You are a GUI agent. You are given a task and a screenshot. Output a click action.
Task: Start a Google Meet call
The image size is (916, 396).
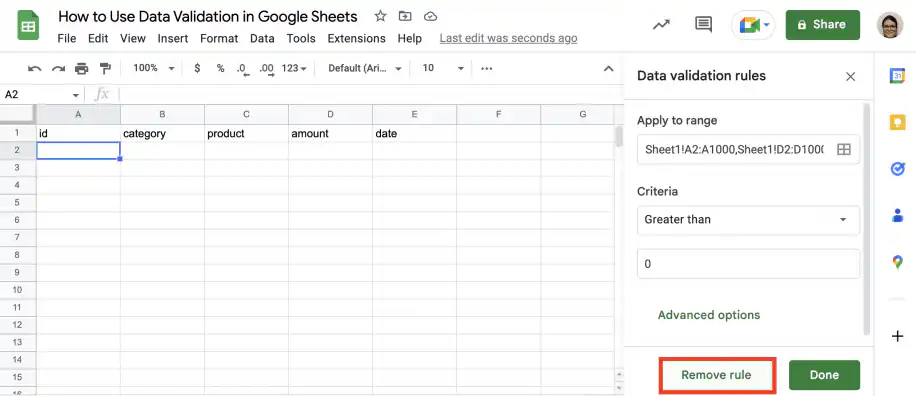click(753, 25)
